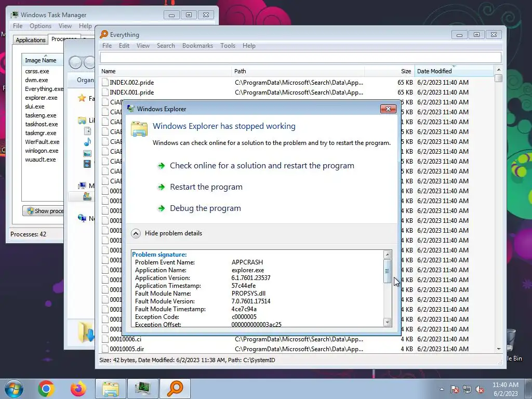The height and width of the screenshot is (399, 532).
Task: Close the Windows Explorer crash dialog
Action: [389, 109]
